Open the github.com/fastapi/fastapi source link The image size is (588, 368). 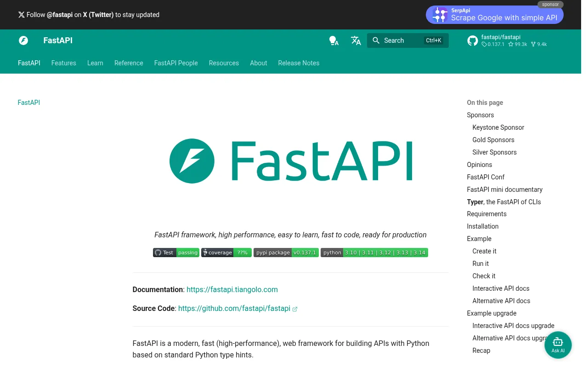coord(234,308)
